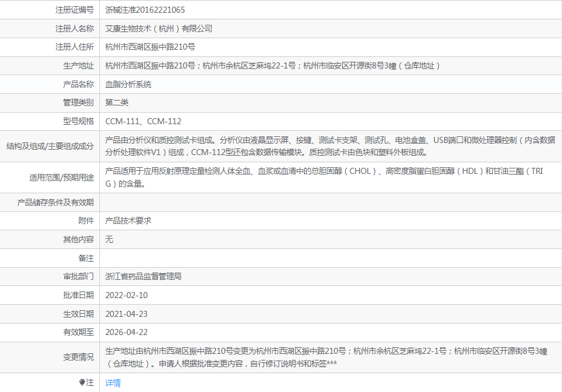Click the 产品储存条件及有效期 label
The image size is (562, 392).
click(56, 202)
